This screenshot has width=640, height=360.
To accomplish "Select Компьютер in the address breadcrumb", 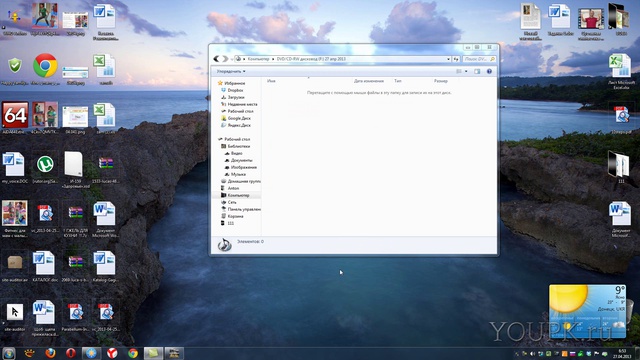I will [x=258, y=59].
